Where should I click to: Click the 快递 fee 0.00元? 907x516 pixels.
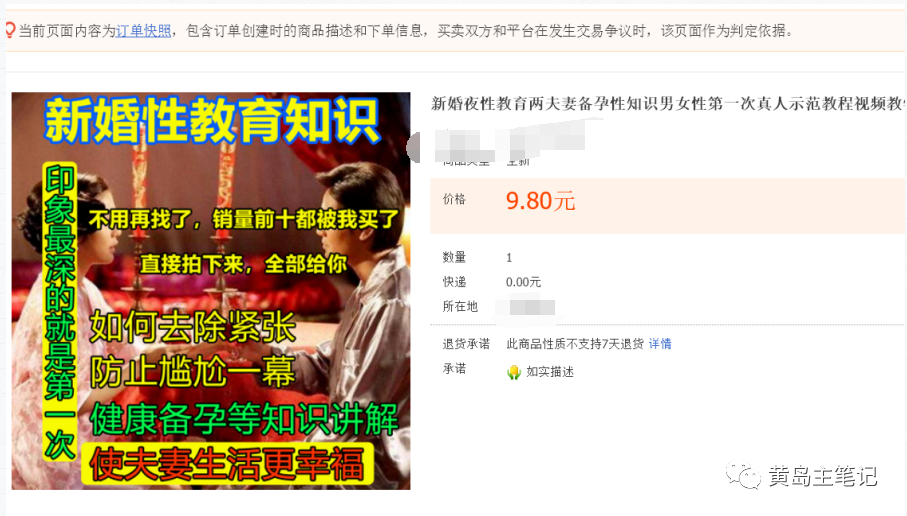pos(523,282)
